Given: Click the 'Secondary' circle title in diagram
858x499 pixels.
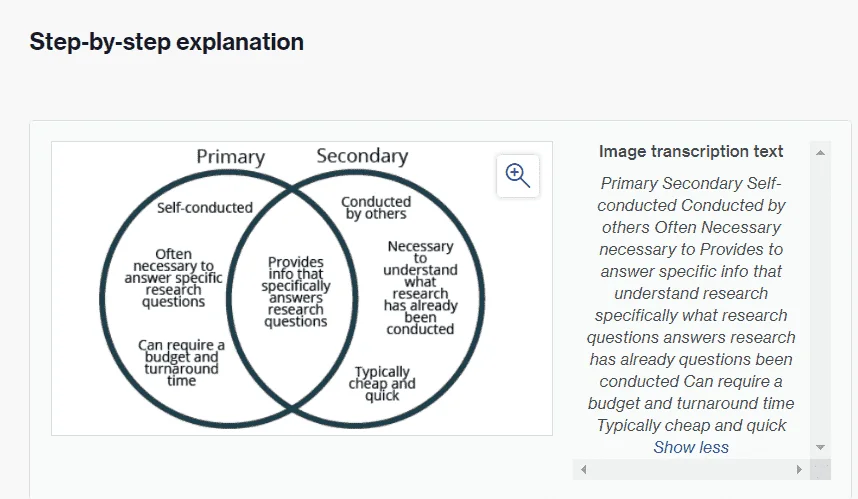Looking at the screenshot, I should tap(362, 156).
